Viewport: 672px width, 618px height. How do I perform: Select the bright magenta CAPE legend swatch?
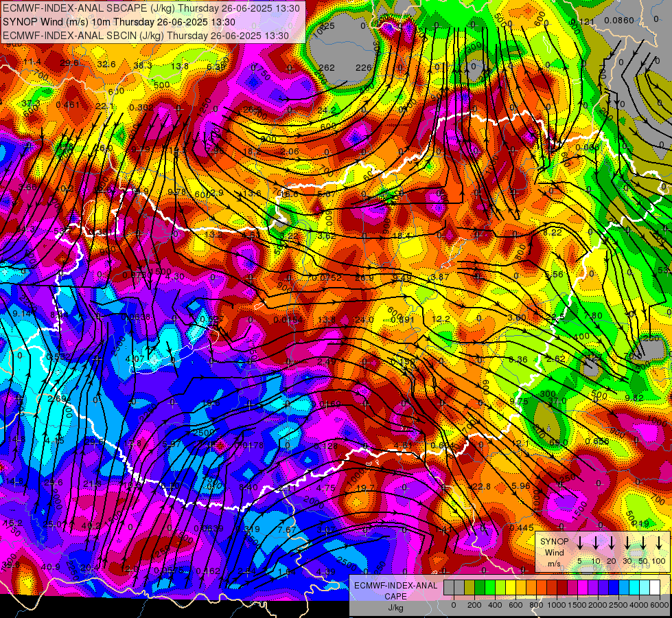coord(583,588)
